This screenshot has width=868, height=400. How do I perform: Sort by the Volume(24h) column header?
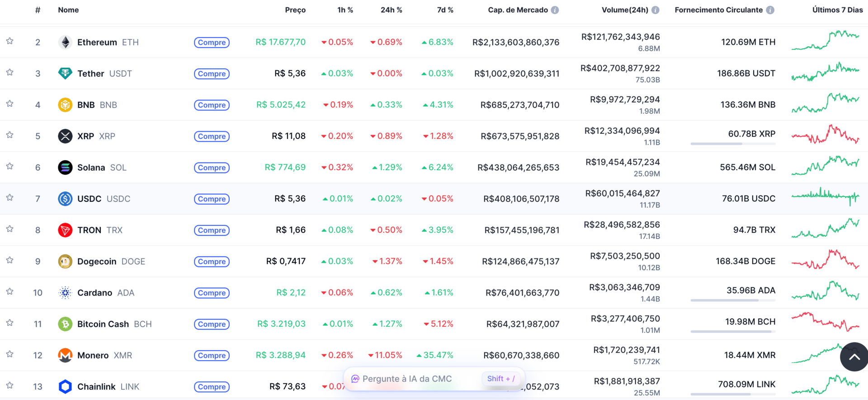[625, 10]
